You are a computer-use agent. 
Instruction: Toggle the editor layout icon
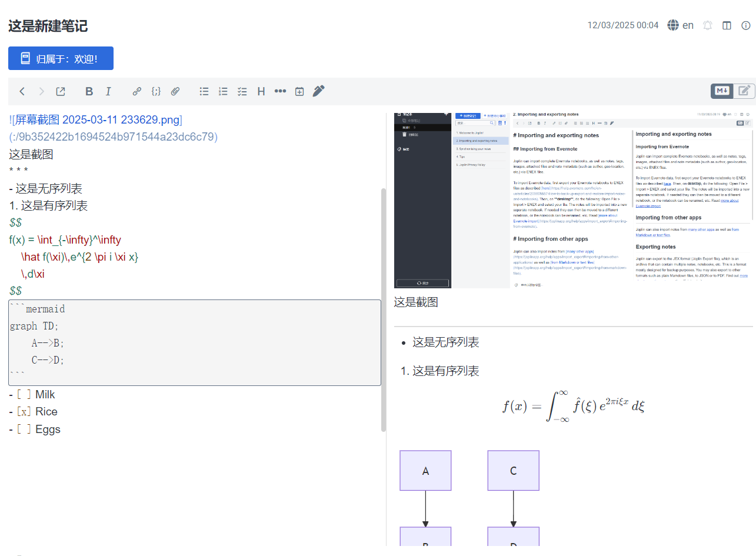(727, 25)
